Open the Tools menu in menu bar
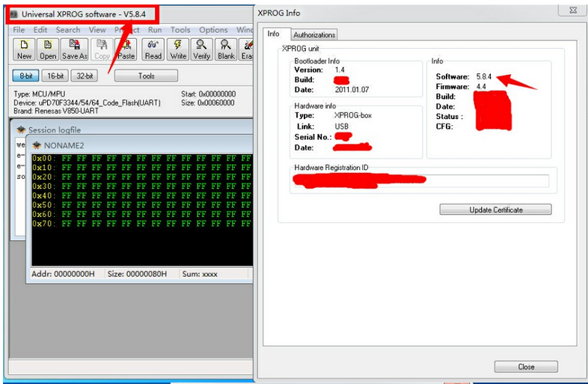Viewport: 588px width, 384px height. click(x=180, y=30)
